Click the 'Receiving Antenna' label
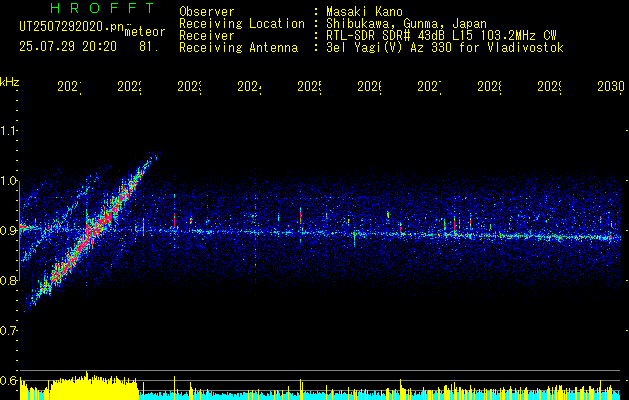Screen dimensions: 629x400 pos(238,48)
